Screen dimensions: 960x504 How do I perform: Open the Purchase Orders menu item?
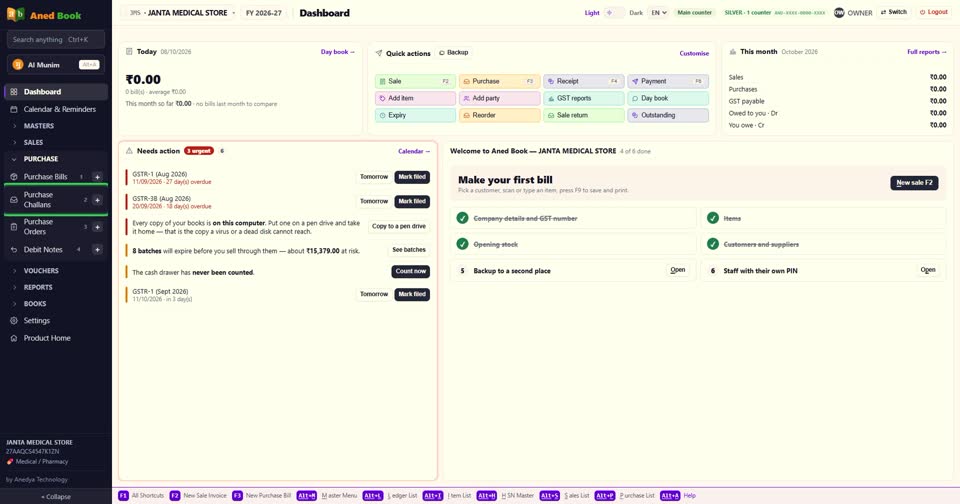(46, 227)
